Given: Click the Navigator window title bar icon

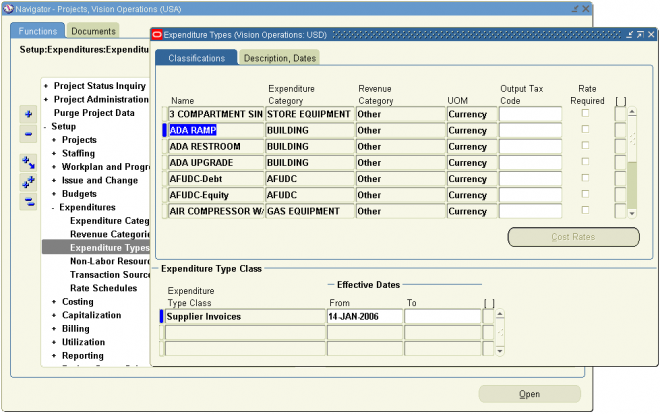Looking at the screenshot, I should point(8,9).
